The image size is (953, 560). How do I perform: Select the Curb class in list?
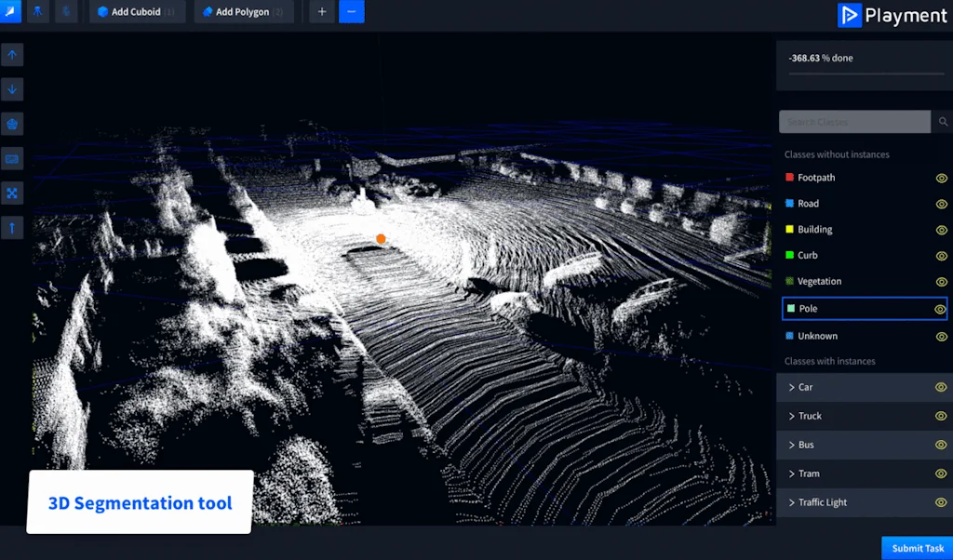coord(807,256)
